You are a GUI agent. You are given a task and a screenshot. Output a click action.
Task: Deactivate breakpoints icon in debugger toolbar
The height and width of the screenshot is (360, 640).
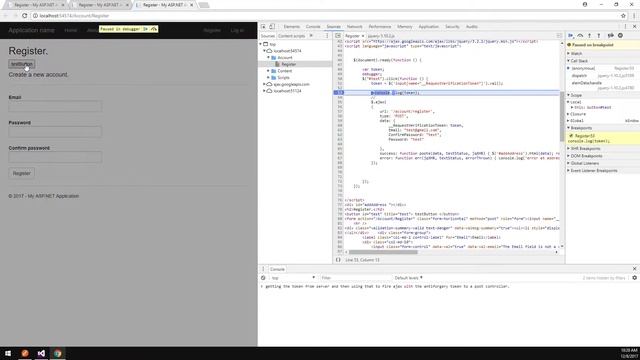pyautogui.click(x=611, y=36)
